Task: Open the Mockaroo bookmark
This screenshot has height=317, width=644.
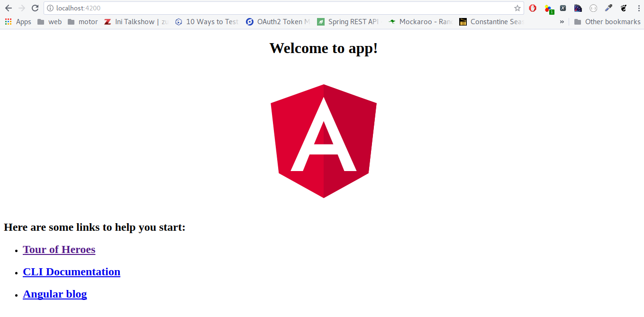Action: 421,22
